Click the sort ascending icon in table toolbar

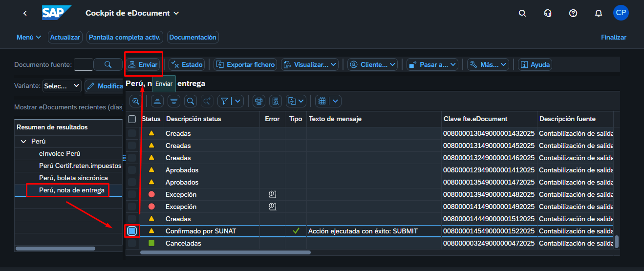pyautogui.click(x=157, y=101)
